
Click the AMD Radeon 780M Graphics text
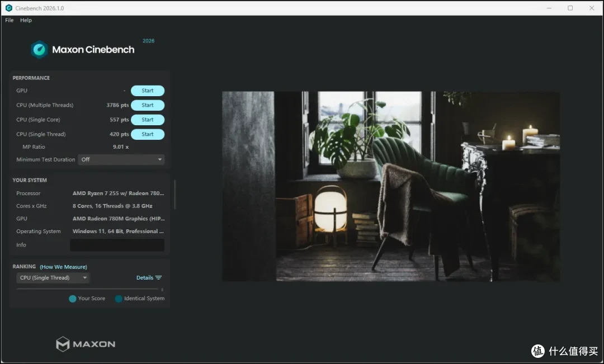pos(119,219)
